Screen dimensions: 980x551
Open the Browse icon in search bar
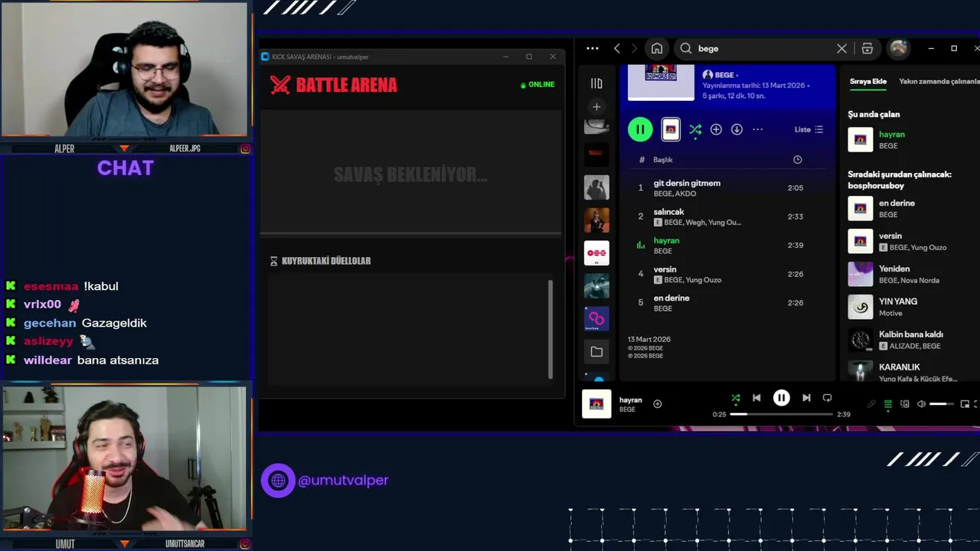click(x=867, y=48)
